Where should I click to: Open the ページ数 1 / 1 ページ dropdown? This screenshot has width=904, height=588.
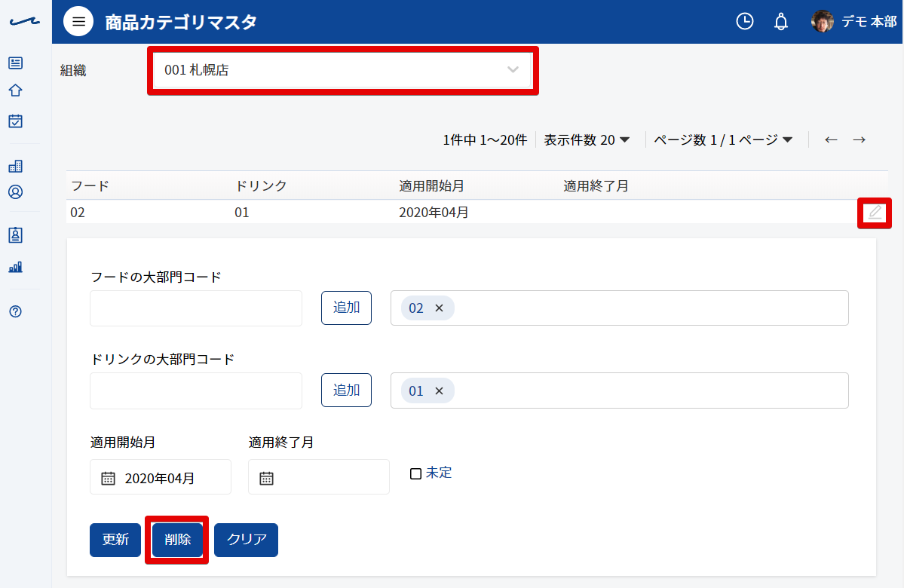pyautogui.click(x=724, y=140)
